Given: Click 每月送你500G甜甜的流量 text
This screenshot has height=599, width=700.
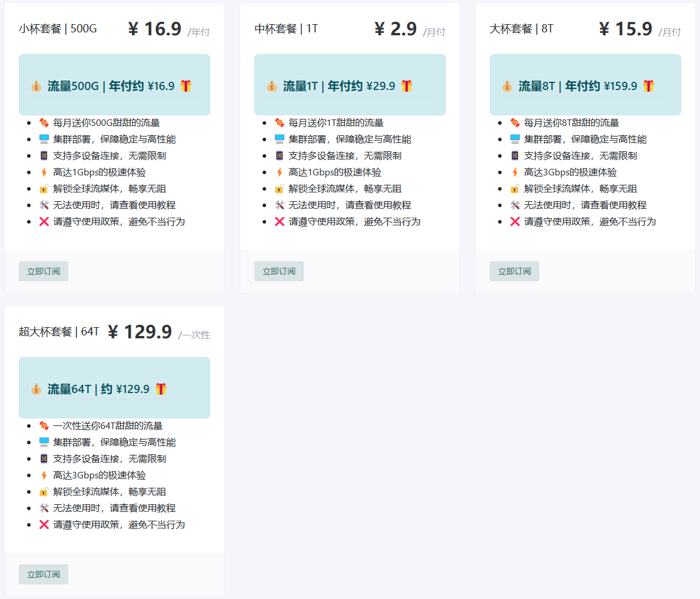Looking at the screenshot, I should 106,123.
